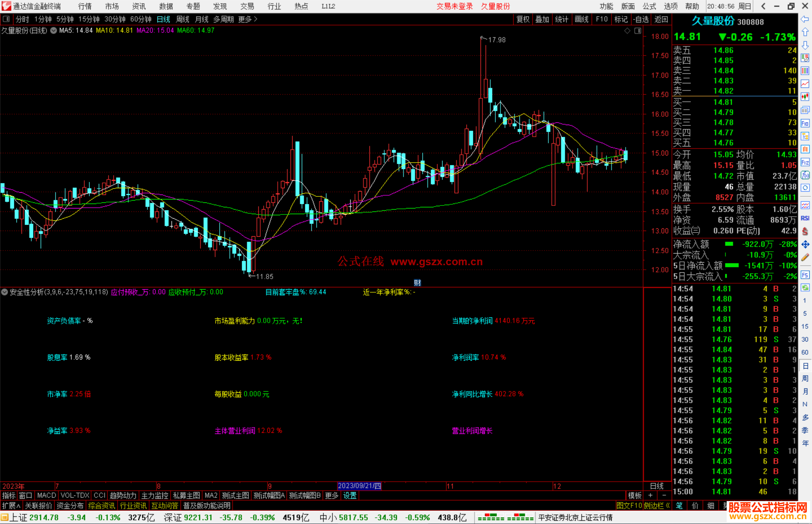Select the MACD indicator tab

point(47,495)
